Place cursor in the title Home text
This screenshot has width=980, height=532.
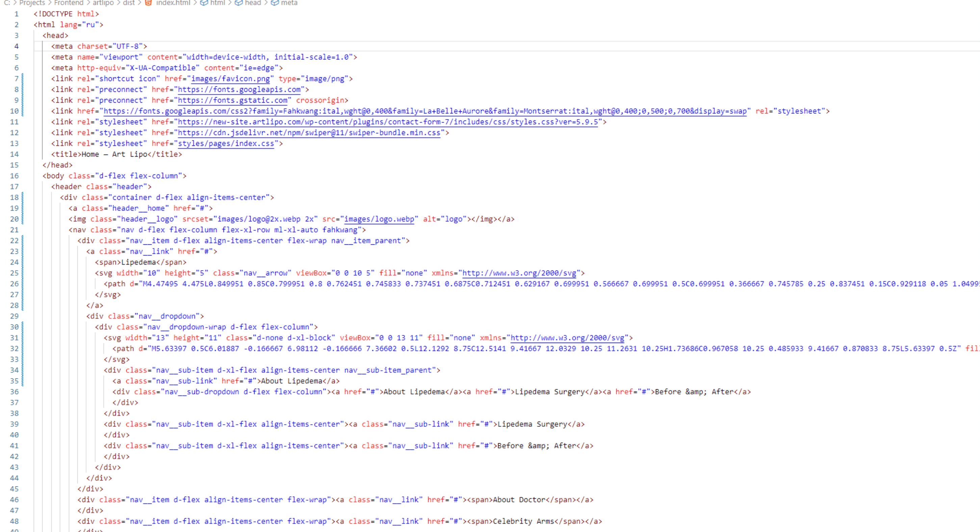point(91,154)
